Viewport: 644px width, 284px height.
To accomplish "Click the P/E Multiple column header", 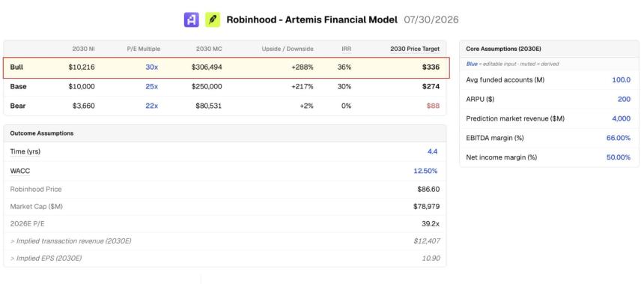I will (143, 49).
